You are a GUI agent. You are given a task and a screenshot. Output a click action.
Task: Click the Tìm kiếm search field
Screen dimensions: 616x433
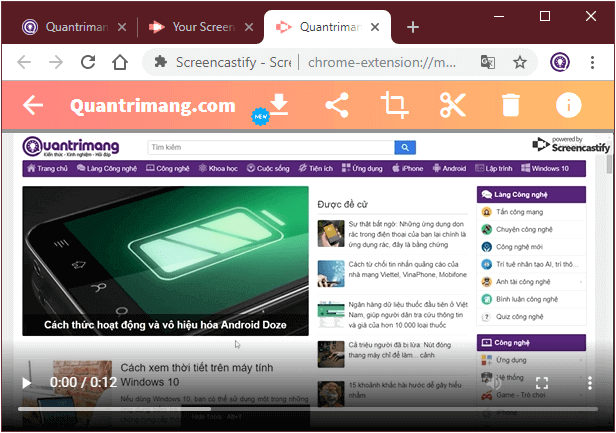[271, 147]
